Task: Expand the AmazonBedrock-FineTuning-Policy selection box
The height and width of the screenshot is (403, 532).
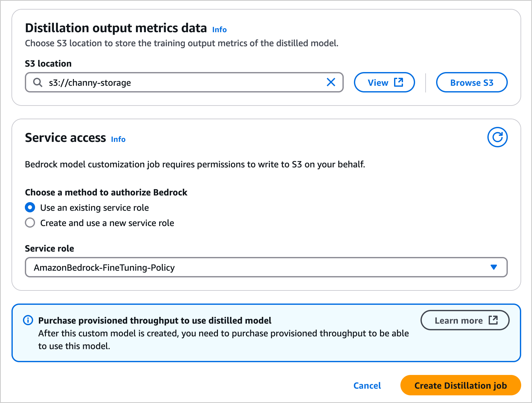Action: coord(255,267)
